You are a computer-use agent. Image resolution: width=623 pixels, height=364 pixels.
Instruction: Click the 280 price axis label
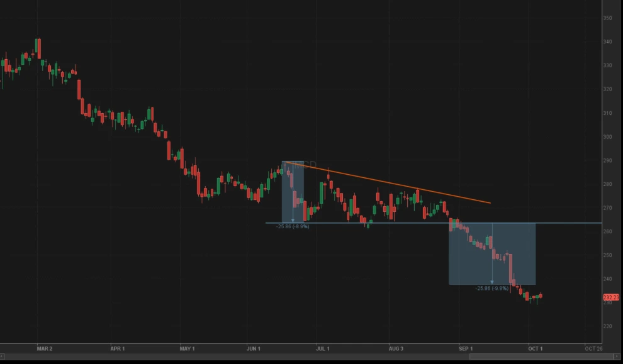click(x=608, y=184)
